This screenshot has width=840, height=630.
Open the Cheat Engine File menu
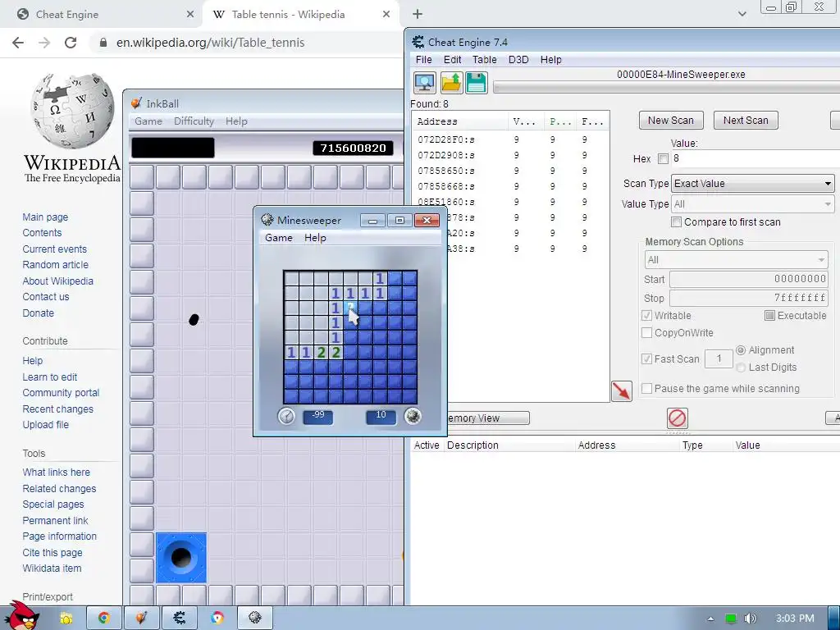[423, 59]
